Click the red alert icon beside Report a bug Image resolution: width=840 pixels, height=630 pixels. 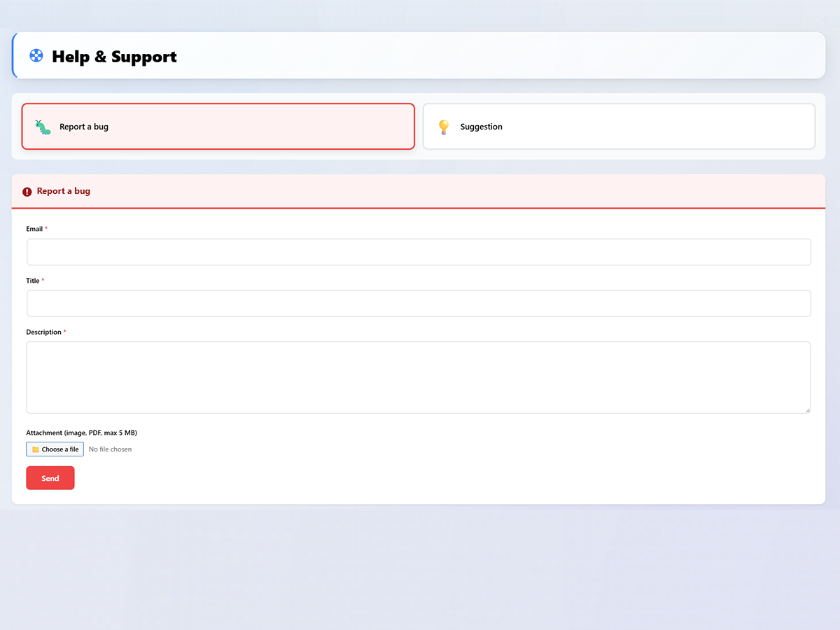pos(27,191)
